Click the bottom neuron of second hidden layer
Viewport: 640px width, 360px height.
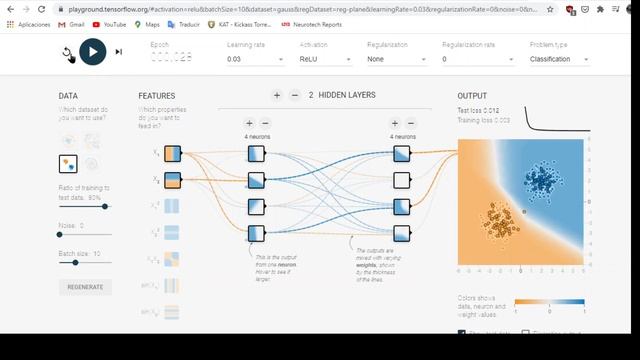coord(402,233)
